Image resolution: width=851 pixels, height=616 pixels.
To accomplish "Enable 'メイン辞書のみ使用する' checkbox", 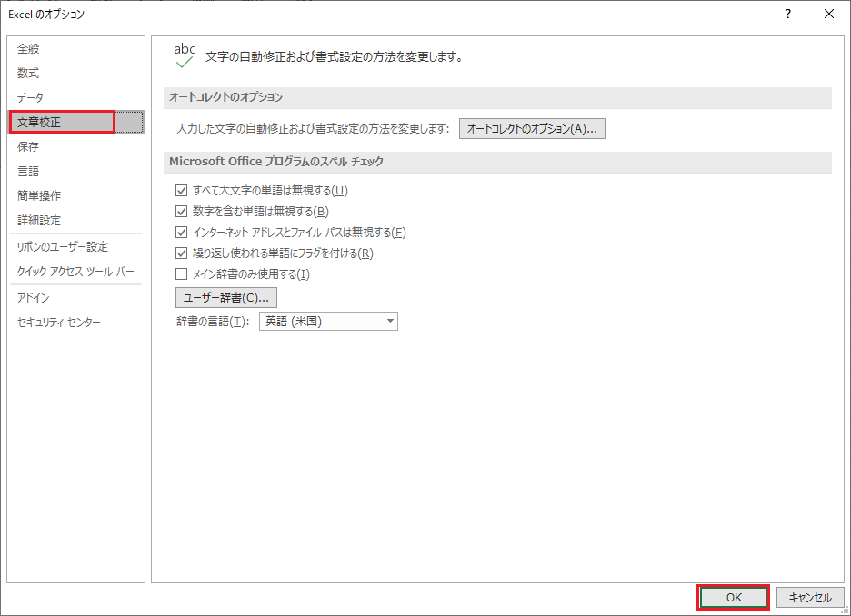I will pyautogui.click(x=181, y=274).
